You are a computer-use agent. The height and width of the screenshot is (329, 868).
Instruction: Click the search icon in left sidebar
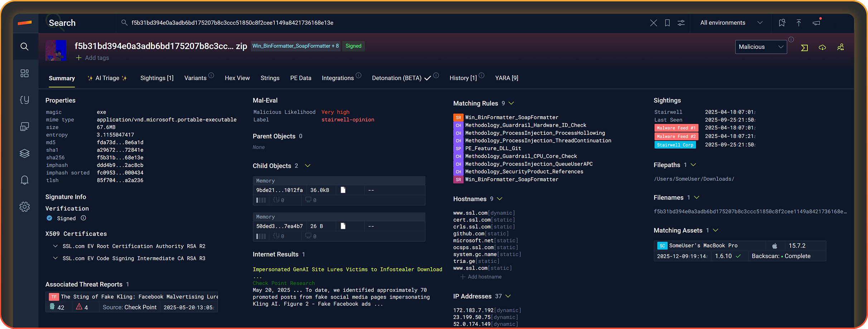click(24, 46)
